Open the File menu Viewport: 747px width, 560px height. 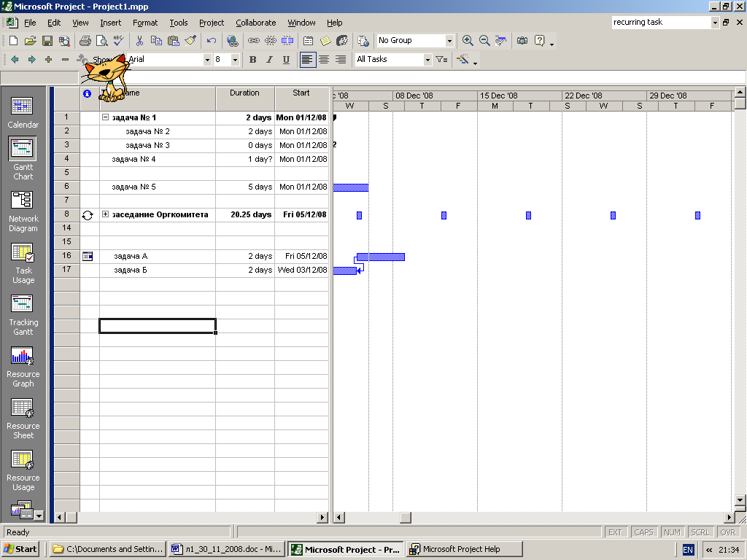tap(30, 23)
